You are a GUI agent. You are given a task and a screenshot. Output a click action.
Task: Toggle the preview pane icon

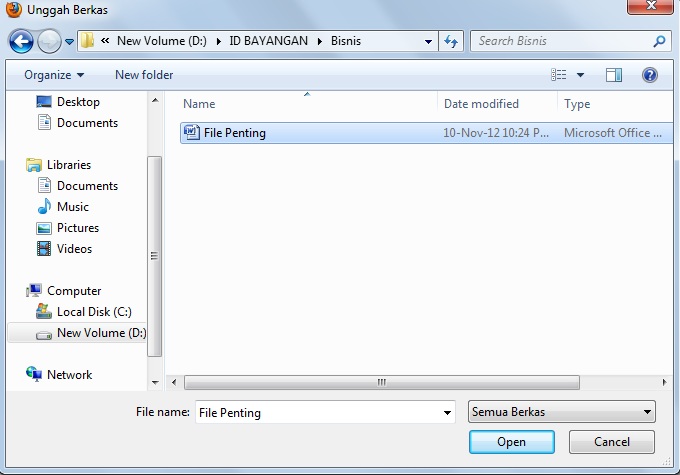tap(614, 75)
